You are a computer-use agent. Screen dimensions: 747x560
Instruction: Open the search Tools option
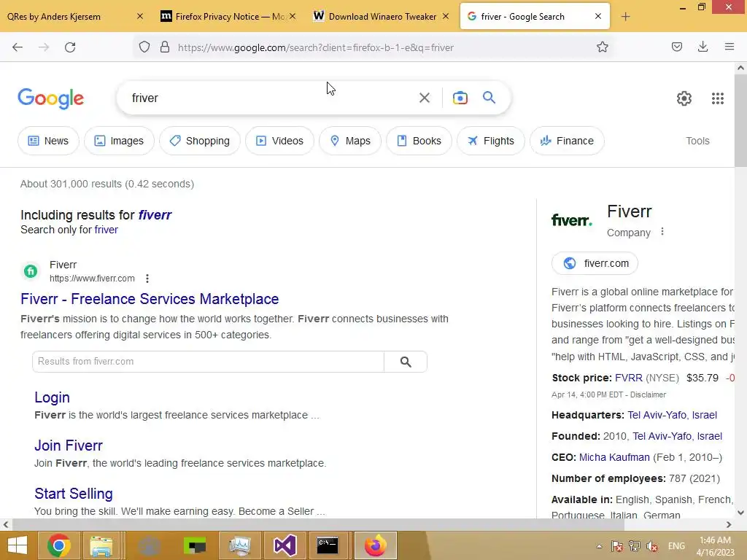(697, 141)
